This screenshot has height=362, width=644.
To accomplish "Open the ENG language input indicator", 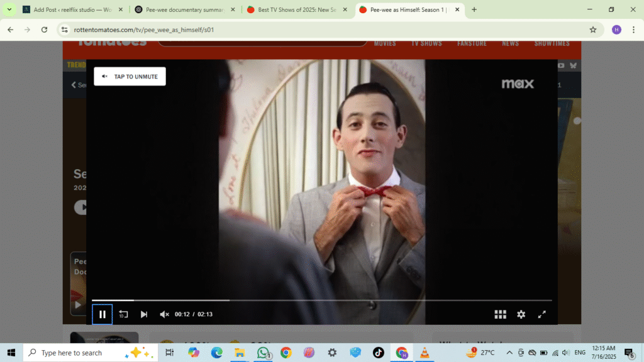I will pyautogui.click(x=580, y=353).
